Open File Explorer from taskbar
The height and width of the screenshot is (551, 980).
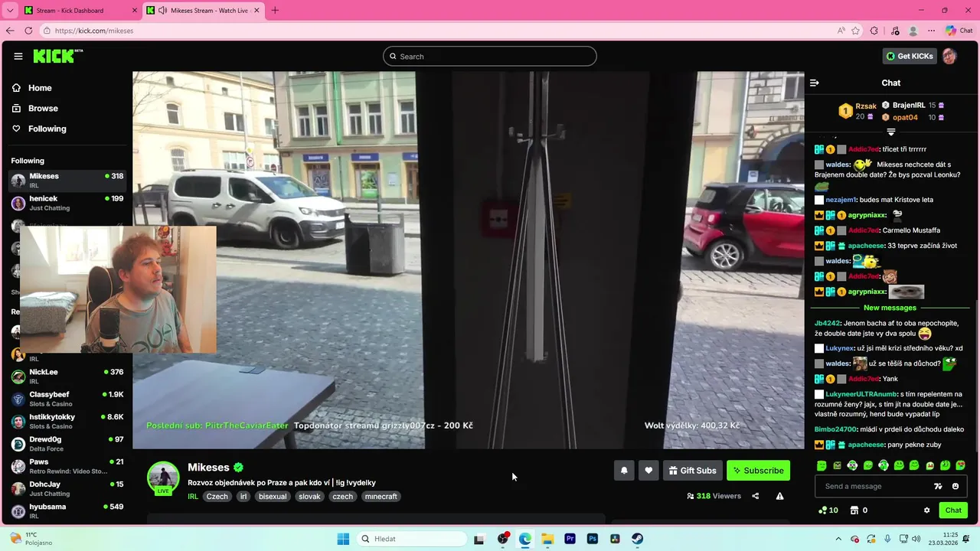pos(547,539)
